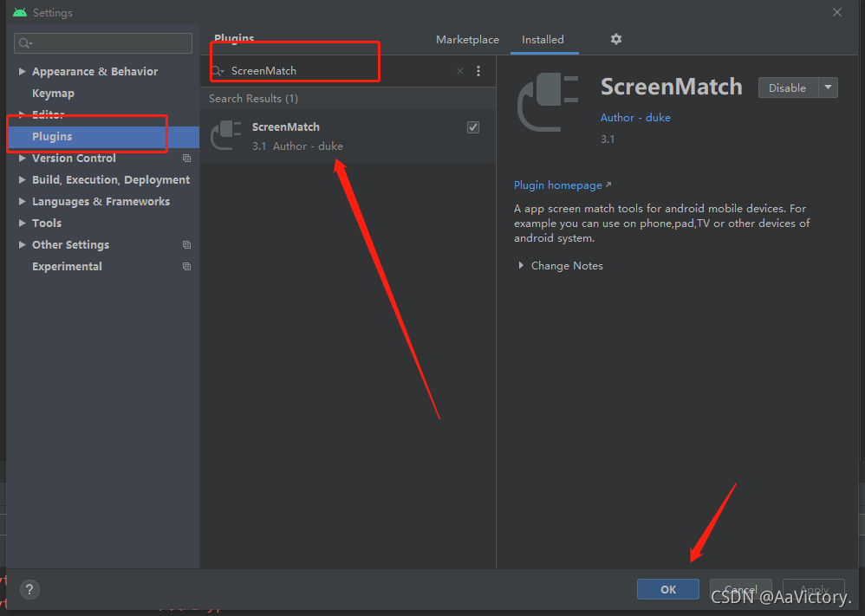The width and height of the screenshot is (865, 616).
Task: Click the Version Control project-level icon
Action: coord(187,159)
